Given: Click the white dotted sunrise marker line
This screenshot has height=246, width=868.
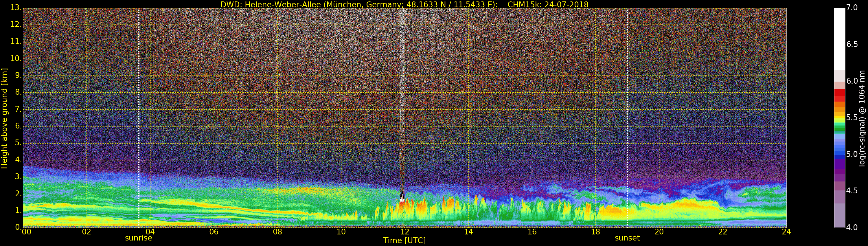Looking at the screenshot, I should point(139,118).
